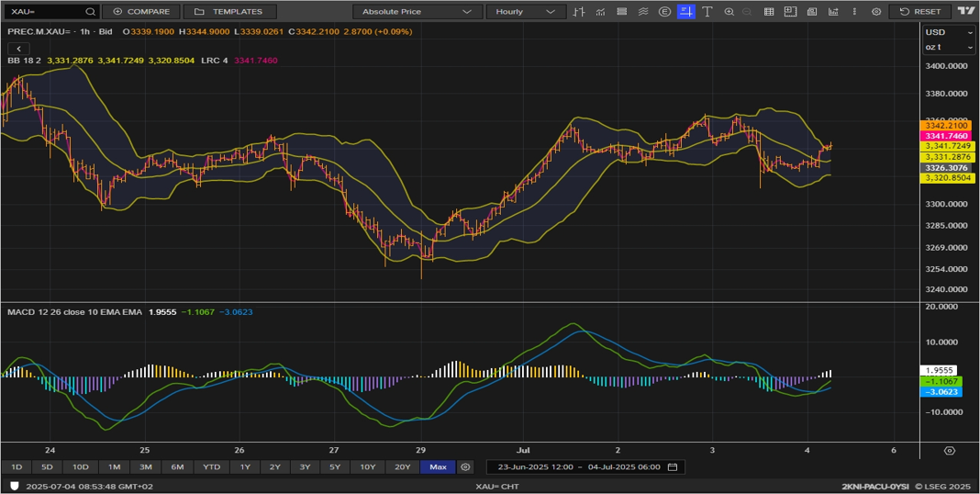The width and height of the screenshot is (980, 494).
Task: Click the grey 3326.3076 axis price tag
Action: (x=947, y=168)
